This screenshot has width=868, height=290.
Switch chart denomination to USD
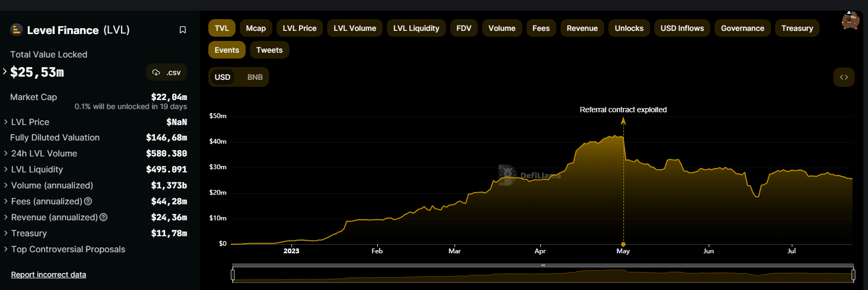223,77
